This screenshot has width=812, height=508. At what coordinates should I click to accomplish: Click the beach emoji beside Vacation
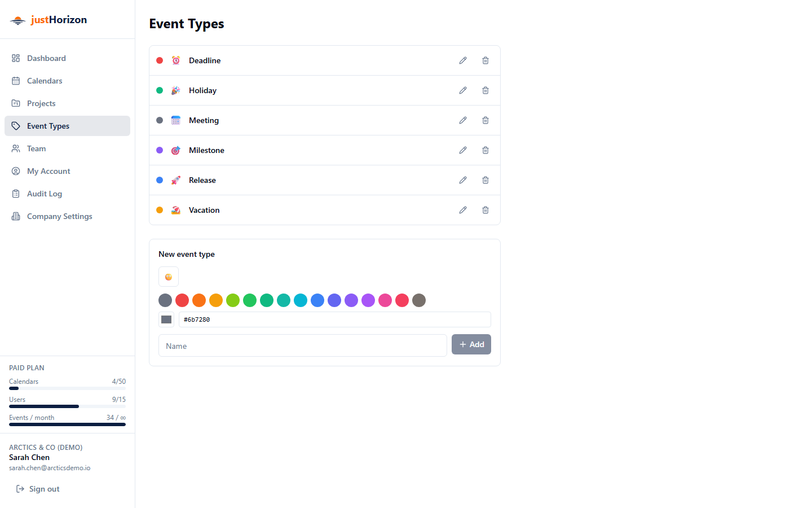point(176,210)
